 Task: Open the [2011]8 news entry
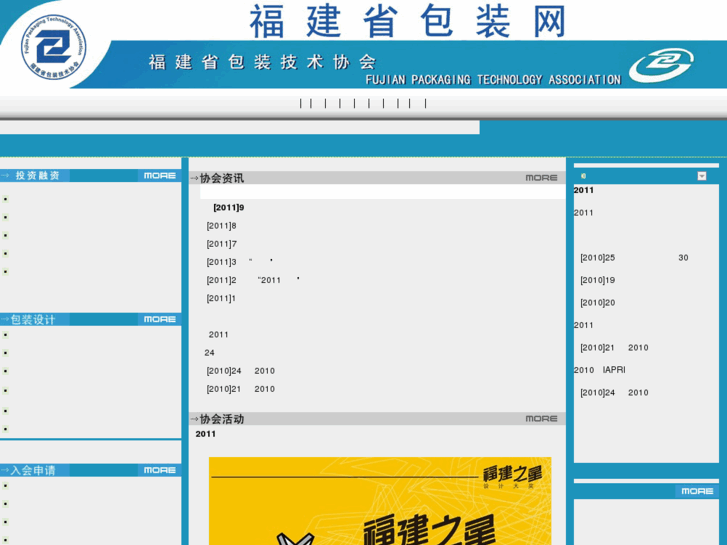(221, 226)
